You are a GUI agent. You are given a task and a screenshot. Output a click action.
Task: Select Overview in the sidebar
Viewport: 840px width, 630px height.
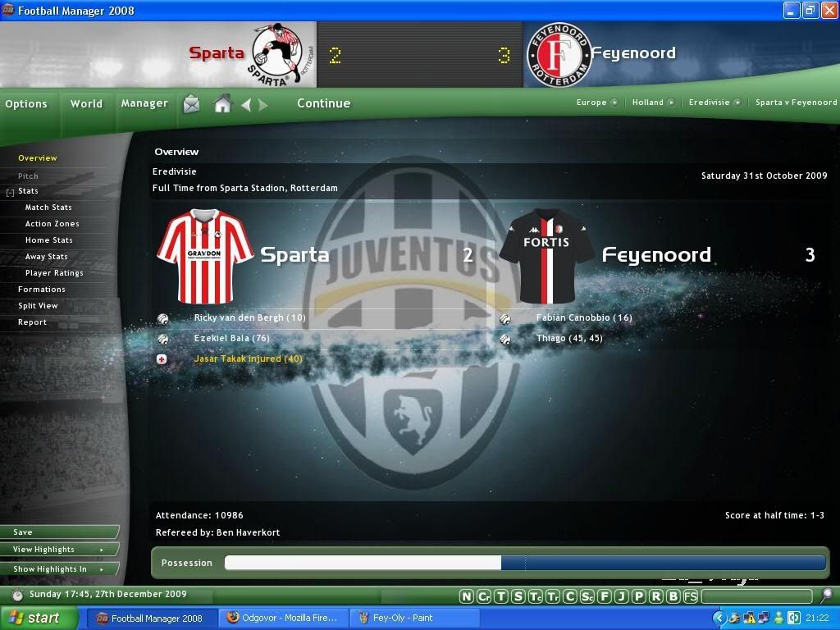click(38, 158)
